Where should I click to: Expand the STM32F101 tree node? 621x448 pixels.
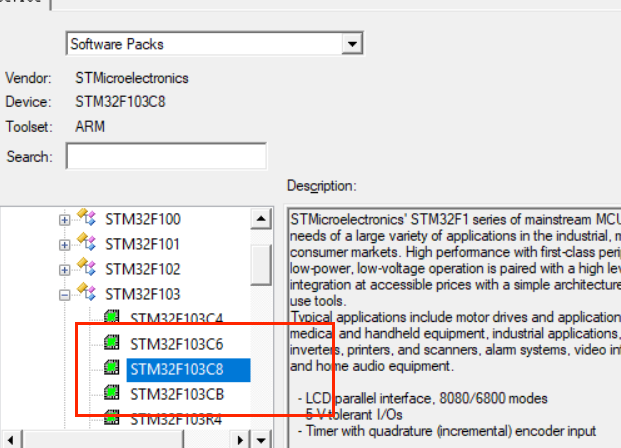(x=64, y=245)
